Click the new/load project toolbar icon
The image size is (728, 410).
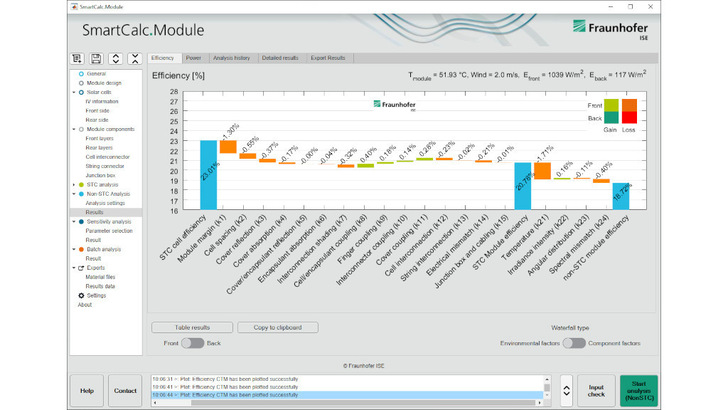point(77,59)
